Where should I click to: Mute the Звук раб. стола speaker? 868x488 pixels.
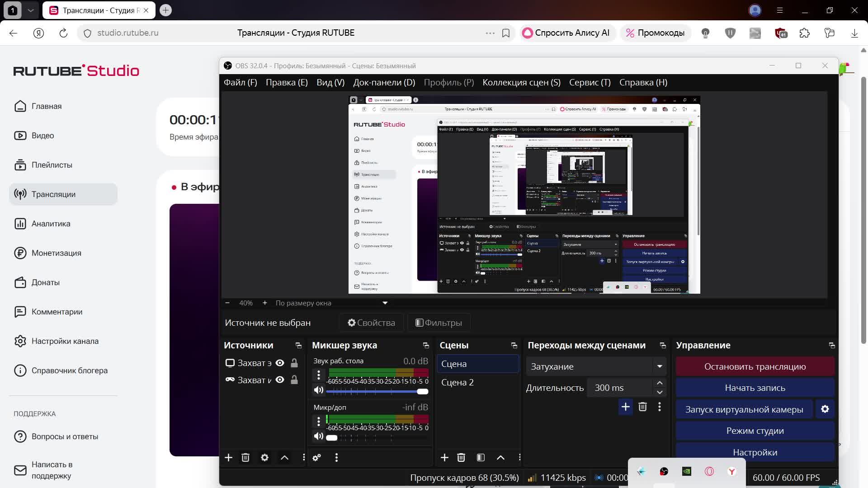tap(318, 390)
